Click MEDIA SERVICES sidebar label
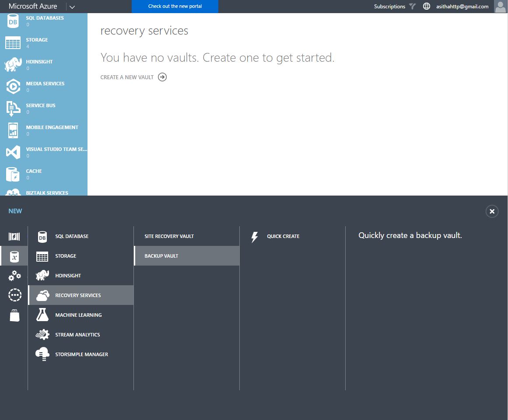The image size is (508, 420). (45, 84)
